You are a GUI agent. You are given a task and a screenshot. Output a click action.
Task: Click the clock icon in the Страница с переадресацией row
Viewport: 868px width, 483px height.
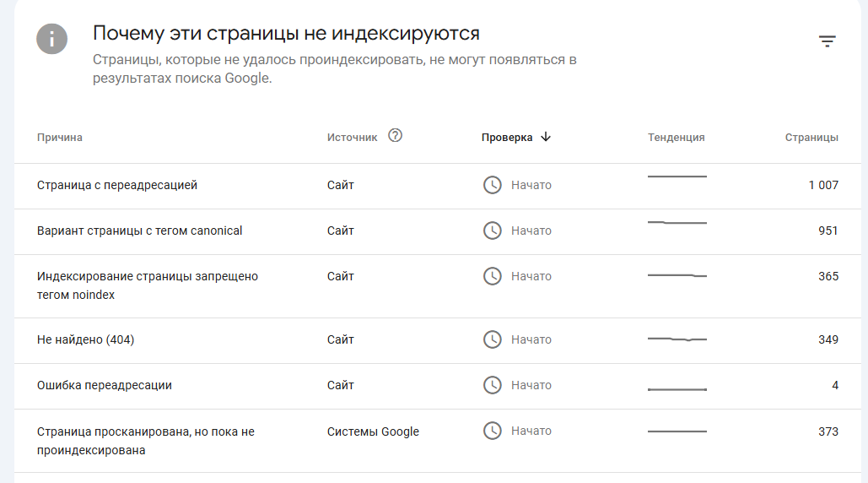tap(492, 185)
